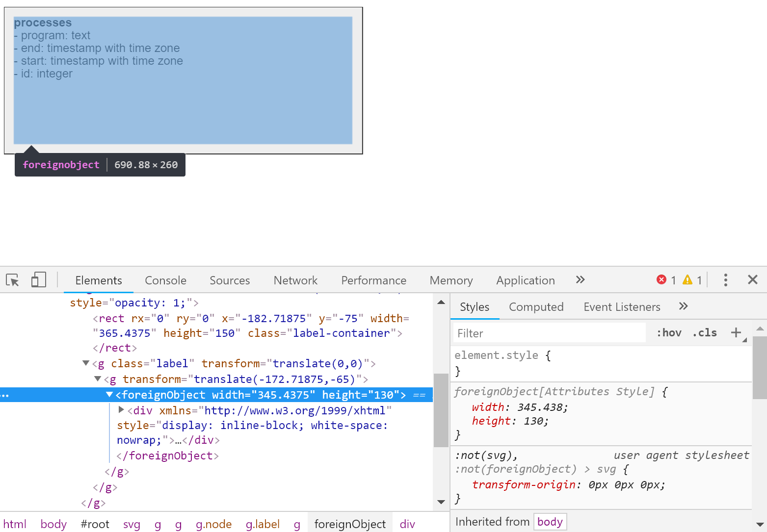The height and width of the screenshot is (532, 767).
Task: Click #root in the breadcrumb bar
Action: [95, 524]
